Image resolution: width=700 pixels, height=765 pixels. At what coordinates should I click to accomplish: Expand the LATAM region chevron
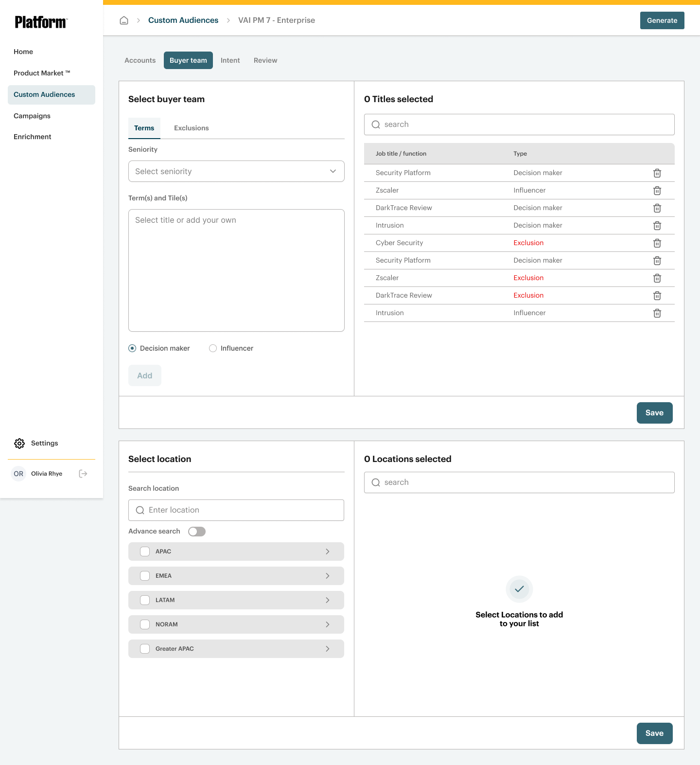[x=327, y=600]
